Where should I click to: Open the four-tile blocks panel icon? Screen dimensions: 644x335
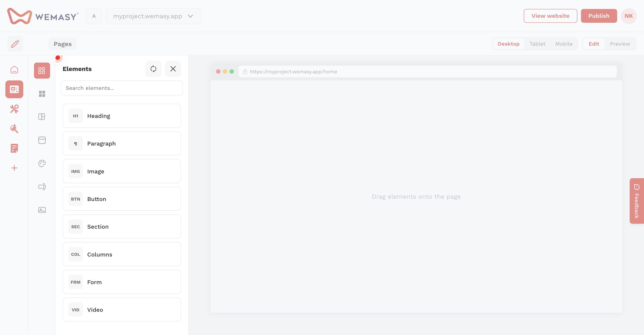click(42, 94)
